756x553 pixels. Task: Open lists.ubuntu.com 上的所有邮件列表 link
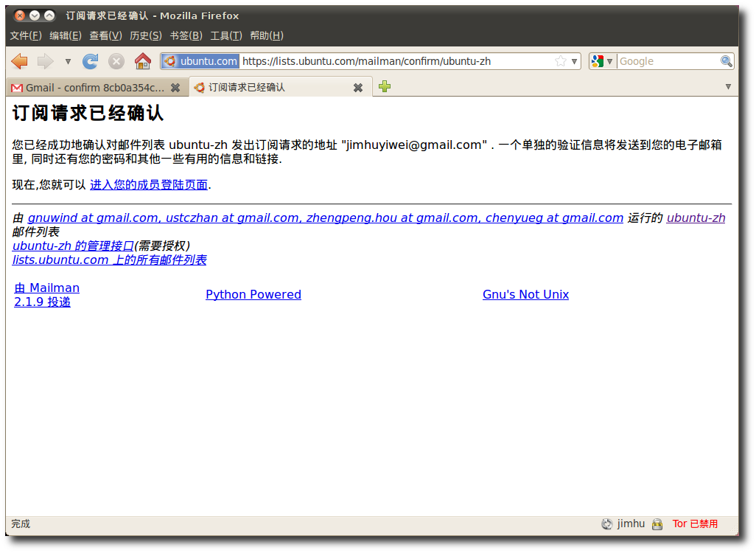click(x=110, y=260)
